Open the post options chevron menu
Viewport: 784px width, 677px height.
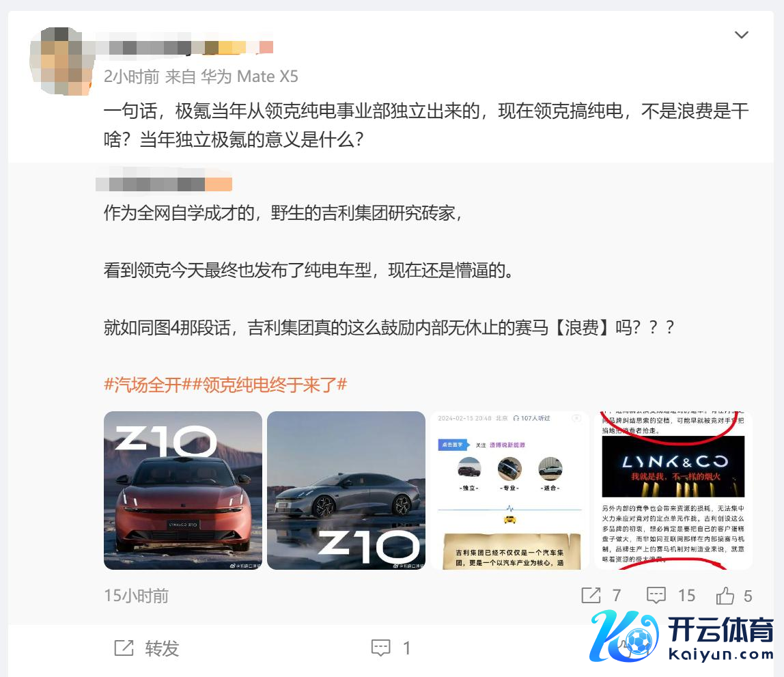click(741, 35)
